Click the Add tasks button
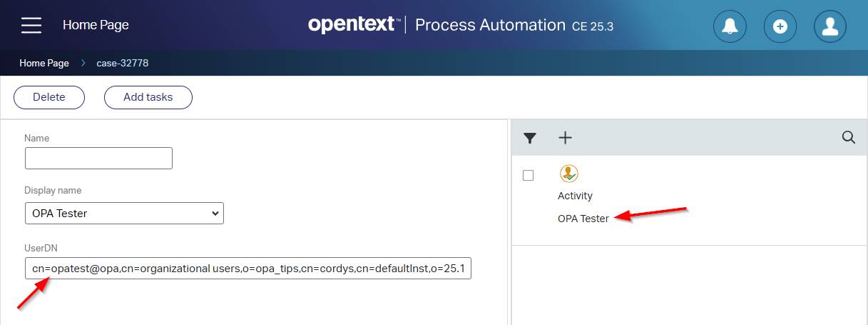Viewport: 868px width, 325px height. click(148, 97)
